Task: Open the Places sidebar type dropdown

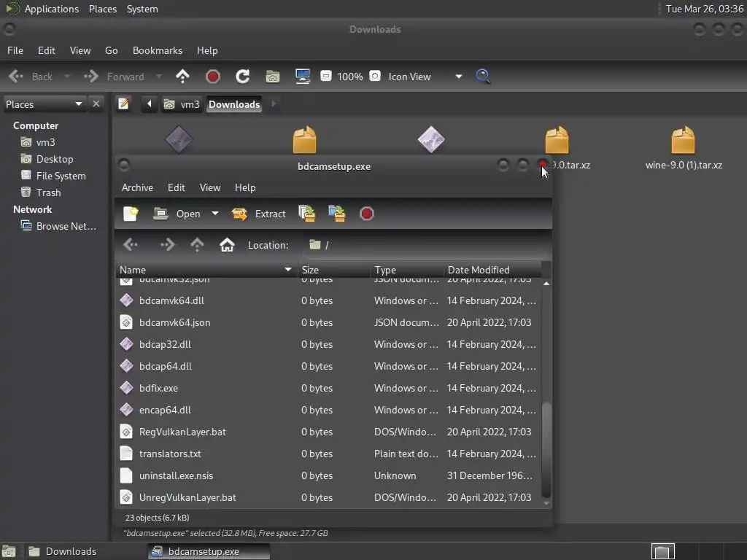Action: pos(44,104)
